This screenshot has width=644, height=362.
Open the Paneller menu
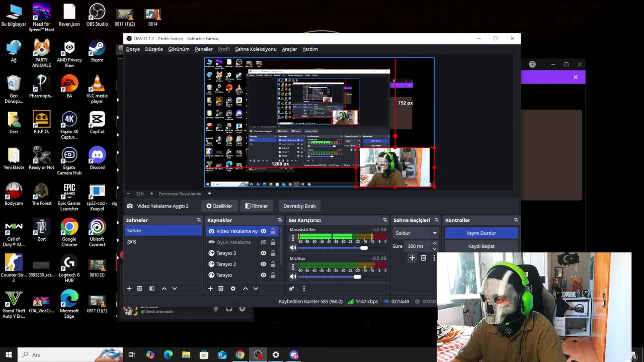204,49
